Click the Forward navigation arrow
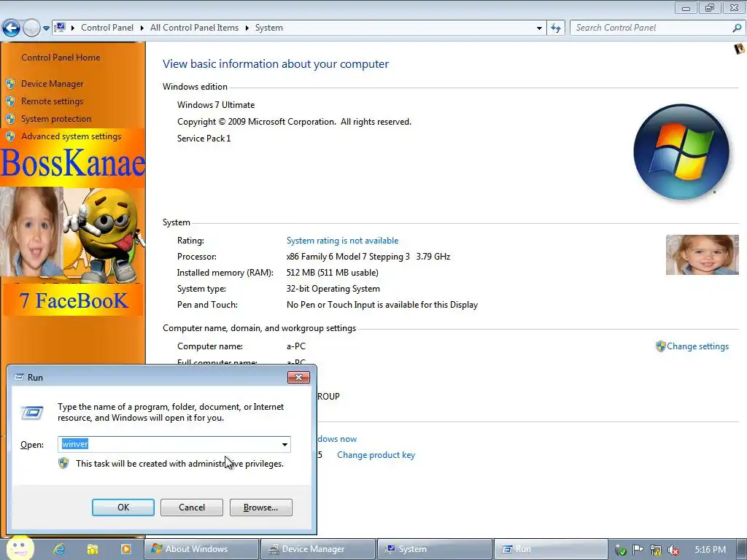 (31, 28)
